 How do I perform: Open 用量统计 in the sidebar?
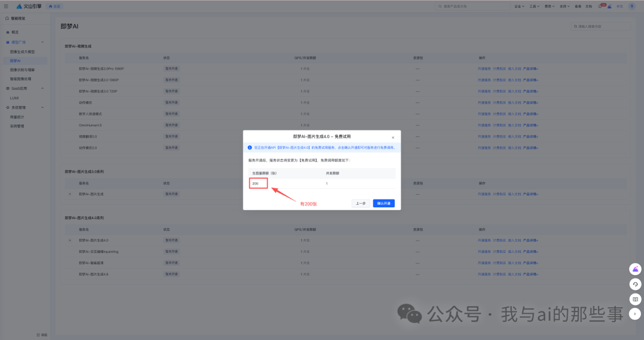17,117
